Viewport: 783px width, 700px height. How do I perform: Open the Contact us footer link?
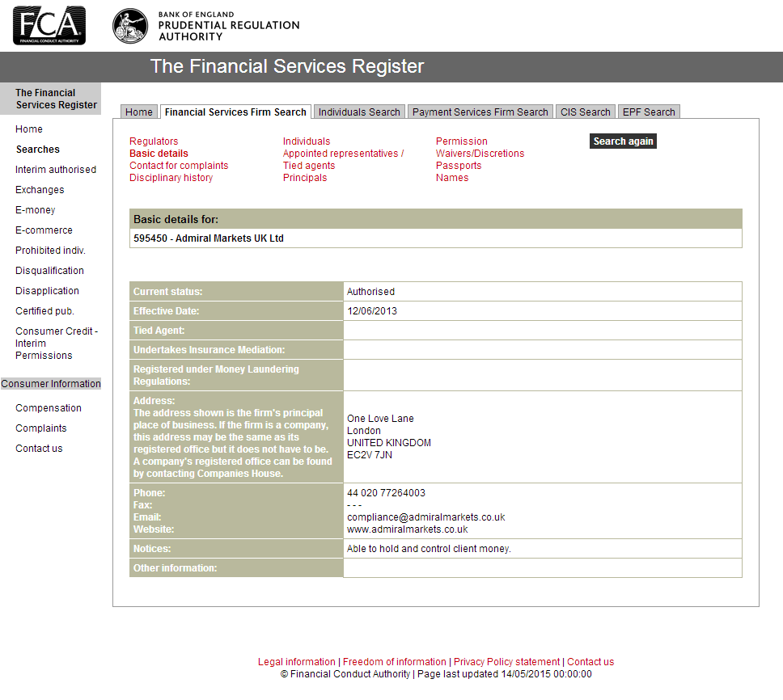[590, 661]
